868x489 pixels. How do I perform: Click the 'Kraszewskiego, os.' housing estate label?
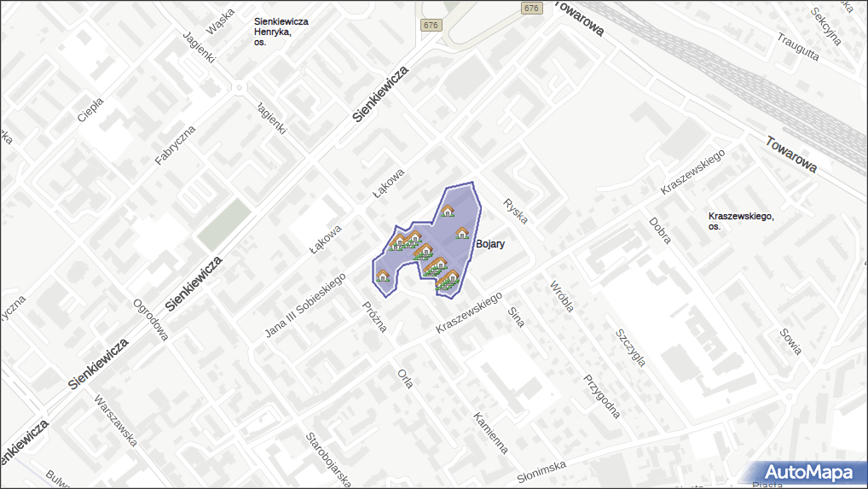(741, 221)
